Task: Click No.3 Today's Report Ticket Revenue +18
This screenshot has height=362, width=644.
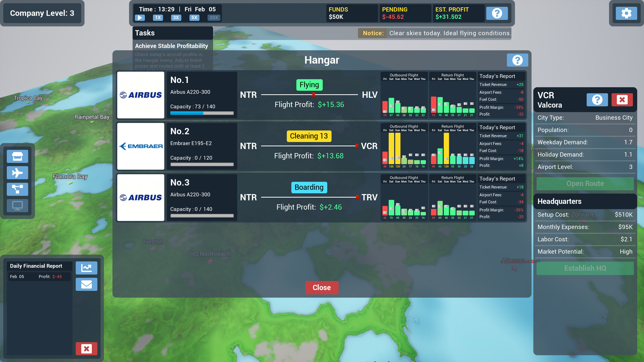Action: (x=501, y=187)
